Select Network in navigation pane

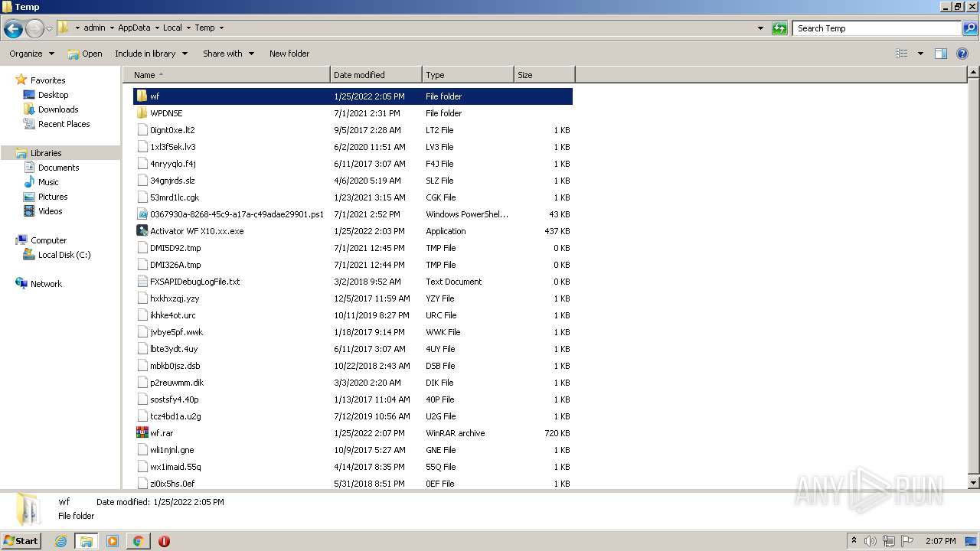point(46,284)
